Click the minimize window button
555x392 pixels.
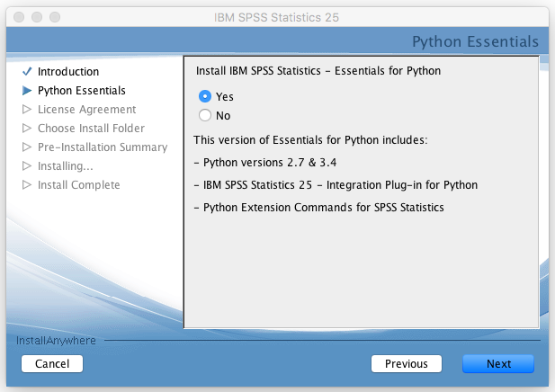pos(37,17)
